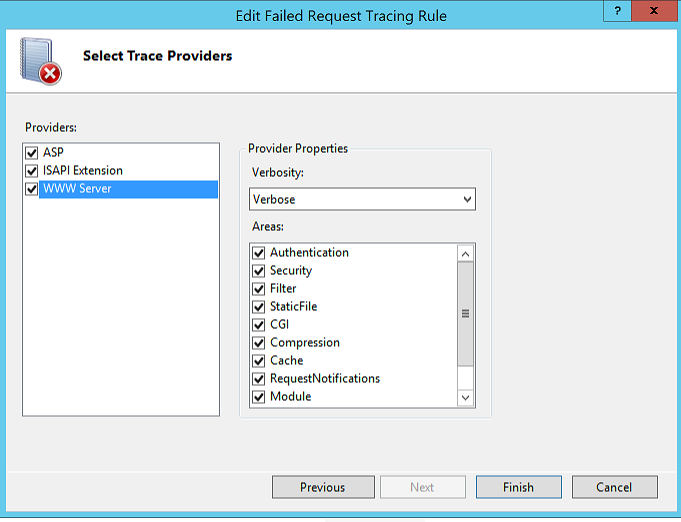Go back with the Previous button

tap(322, 487)
